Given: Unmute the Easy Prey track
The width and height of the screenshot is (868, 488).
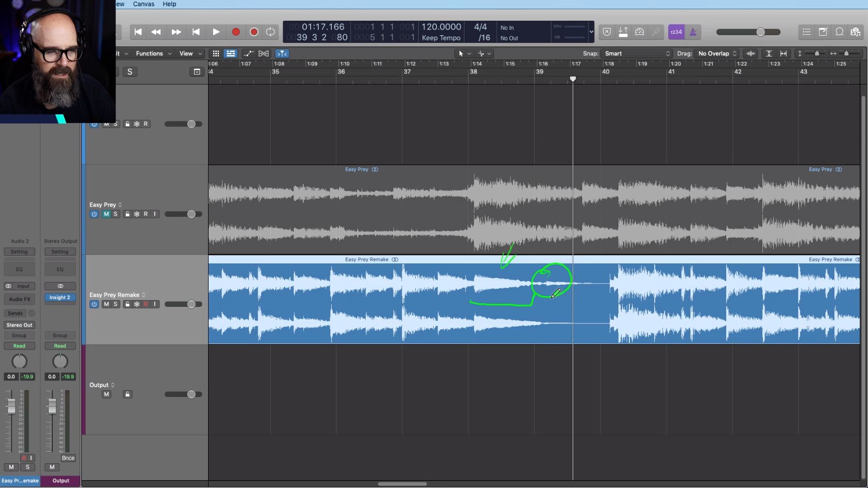Looking at the screenshot, I should click(107, 214).
